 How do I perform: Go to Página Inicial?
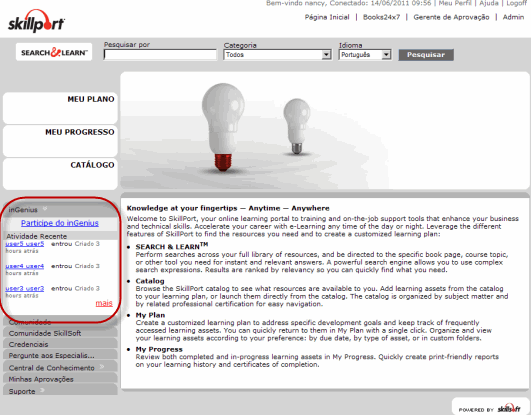click(x=327, y=17)
